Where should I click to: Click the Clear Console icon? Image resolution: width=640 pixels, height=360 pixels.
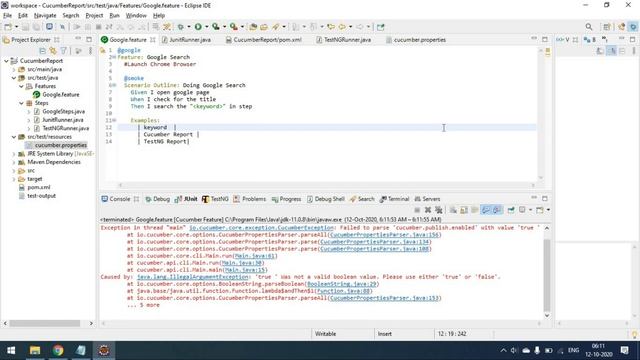coord(453,210)
